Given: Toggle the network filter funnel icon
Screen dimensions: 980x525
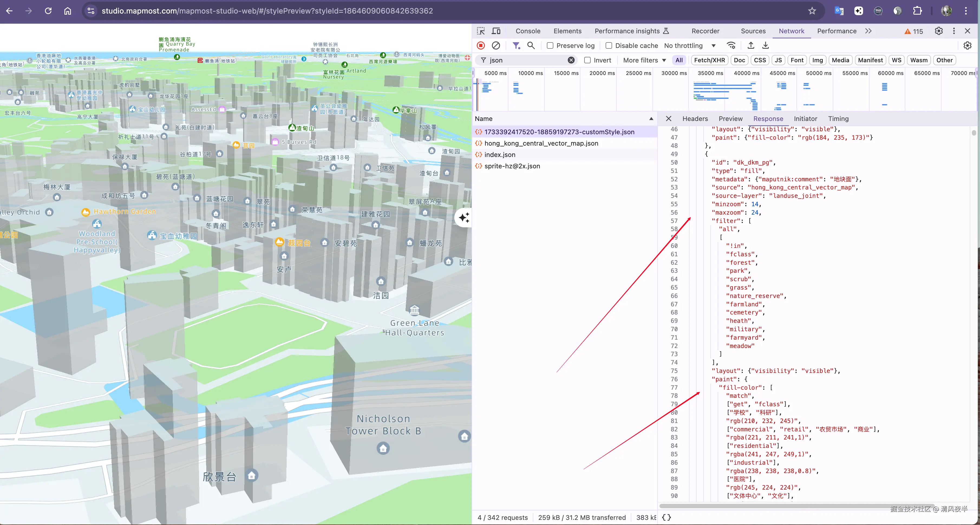Looking at the screenshot, I should [x=516, y=46].
